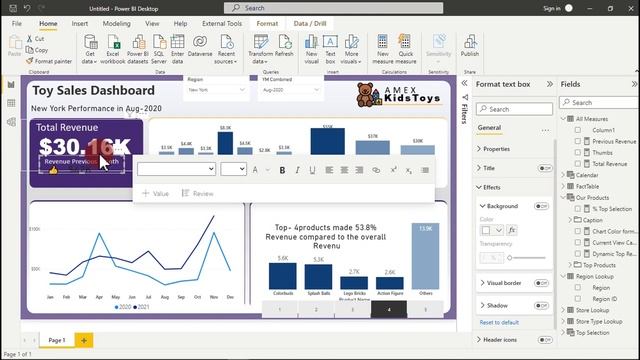640x360 pixels.
Task: Switch to Model view in sidebar
Action: pos(11,122)
